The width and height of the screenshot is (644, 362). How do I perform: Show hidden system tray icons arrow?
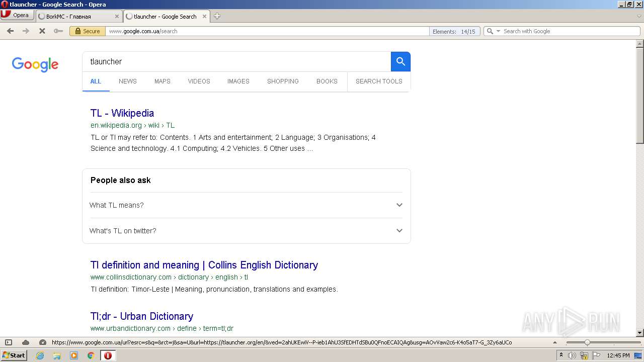[x=561, y=355]
